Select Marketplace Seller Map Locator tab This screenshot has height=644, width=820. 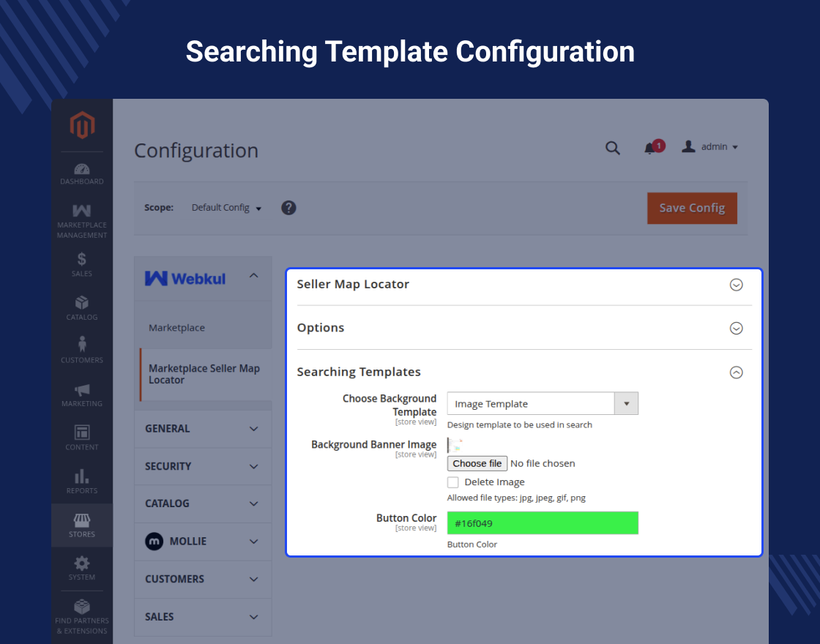(x=204, y=374)
